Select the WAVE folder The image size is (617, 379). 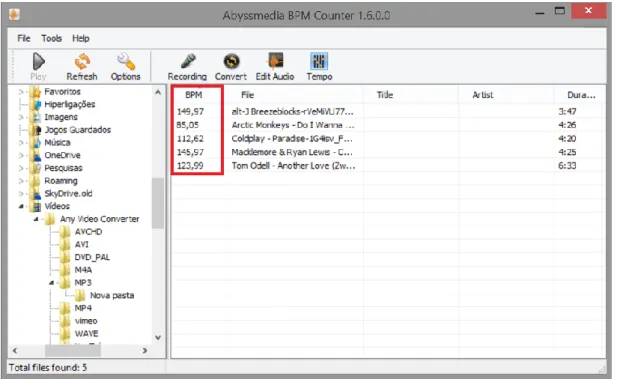click(x=86, y=334)
